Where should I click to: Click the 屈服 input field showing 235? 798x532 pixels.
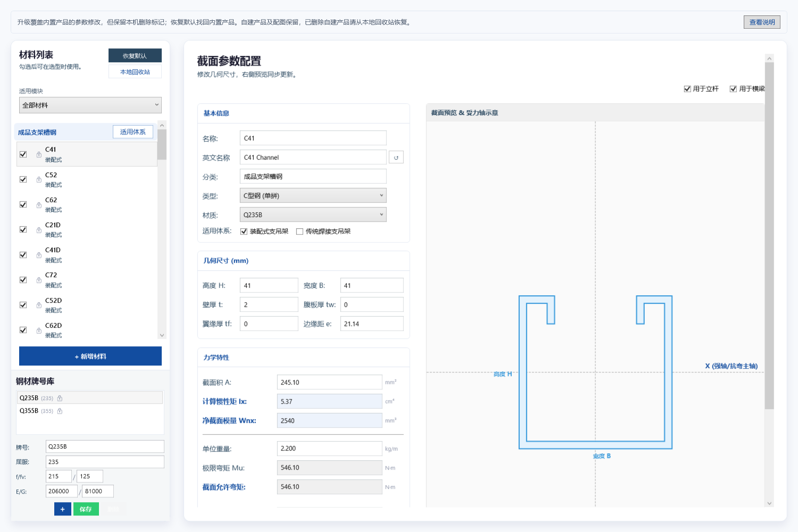tap(105, 462)
